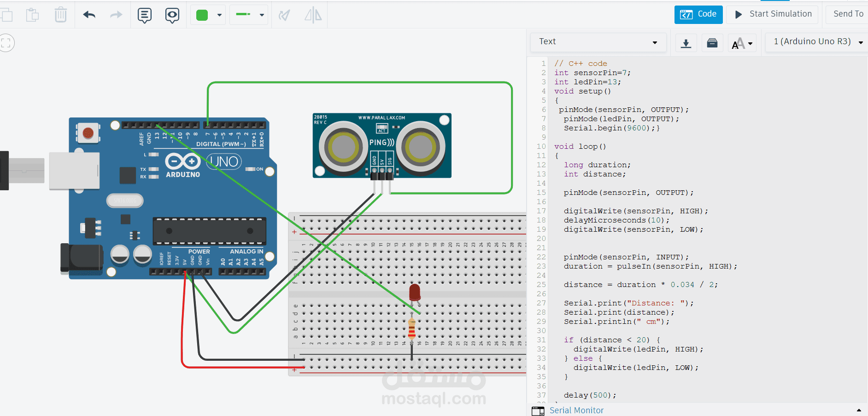Image resolution: width=868 pixels, height=416 pixels.
Task: Click the pulseIn duration code line
Action: [x=650, y=266]
